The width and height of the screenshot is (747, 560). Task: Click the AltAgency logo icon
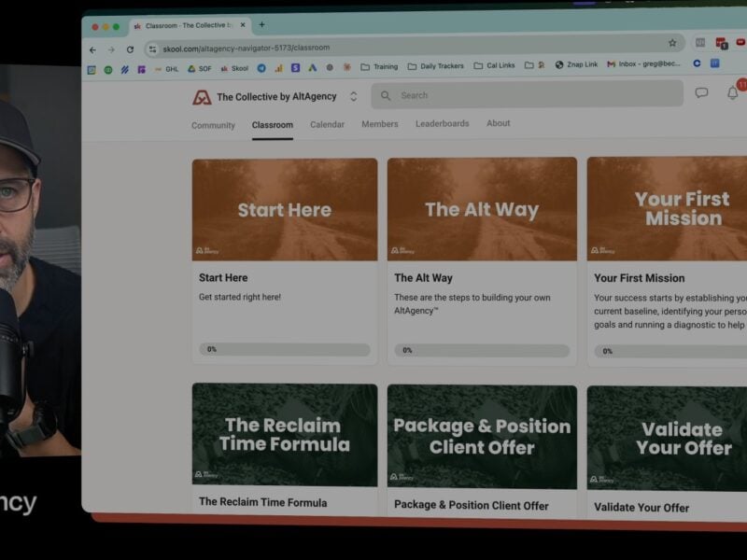pos(202,97)
